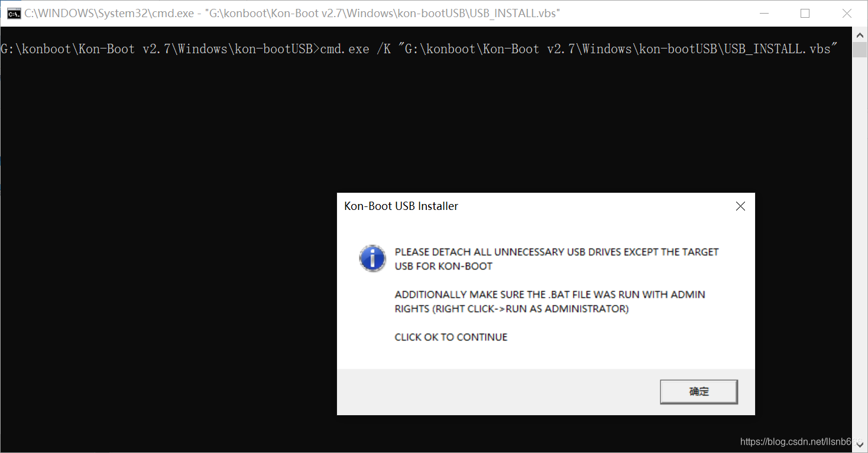The width and height of the screenshot is (868, 453).
Task: Click the blue information icon in the dialog
Action: pyautogui.click(x=373, y=259)
